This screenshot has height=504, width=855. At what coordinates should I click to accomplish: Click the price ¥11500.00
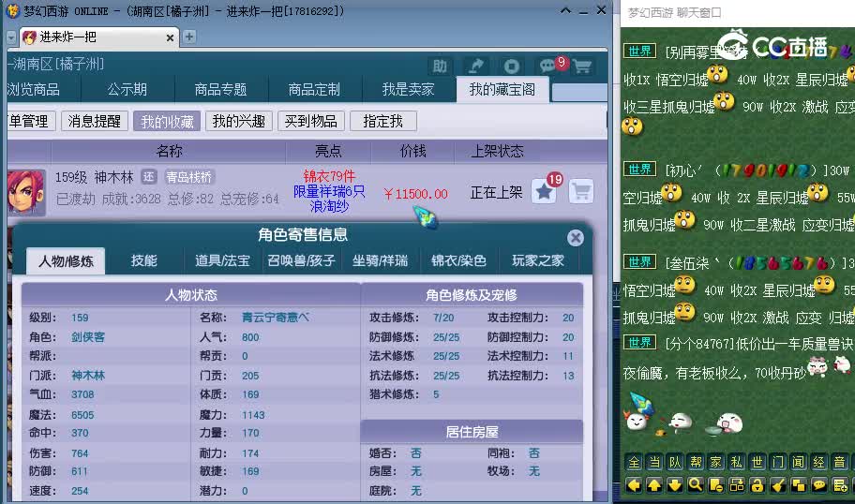pos(415,194)
